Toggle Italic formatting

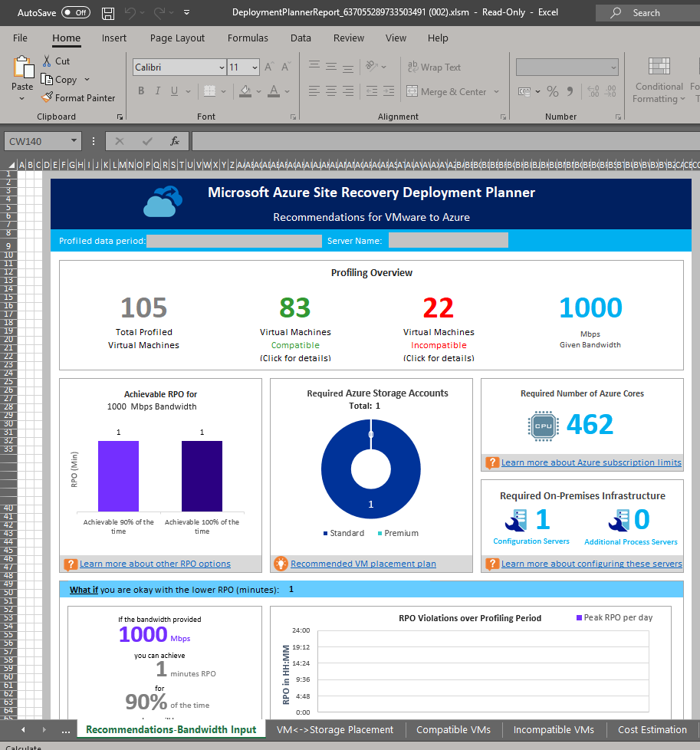[157, 91]
